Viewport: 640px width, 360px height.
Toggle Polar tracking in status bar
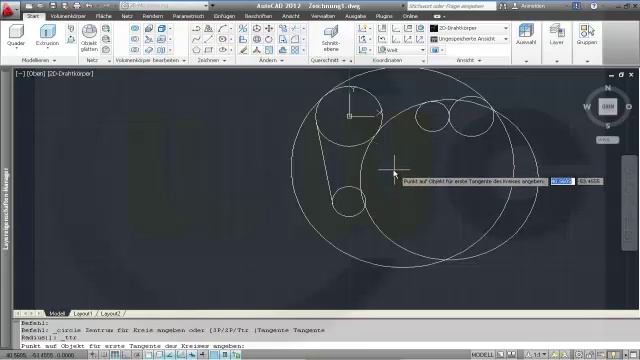point(137,355)
